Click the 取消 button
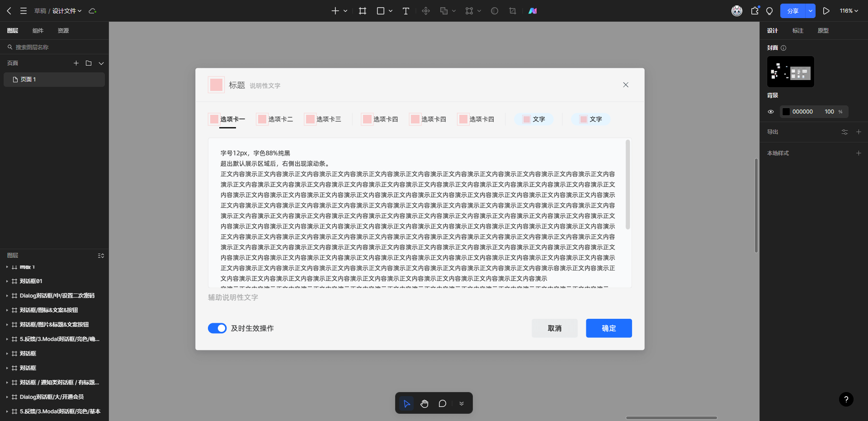 [555, 328]
